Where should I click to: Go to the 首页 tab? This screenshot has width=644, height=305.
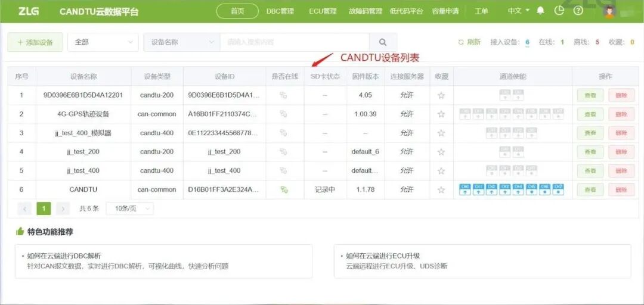pos(237,11)
